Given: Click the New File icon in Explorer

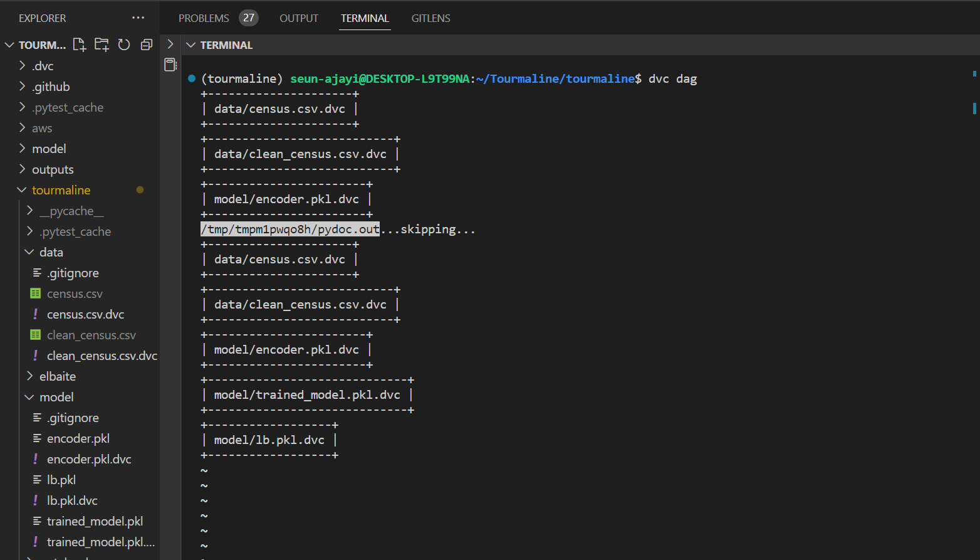Looking at the screenshot, I should coord(80,45).
